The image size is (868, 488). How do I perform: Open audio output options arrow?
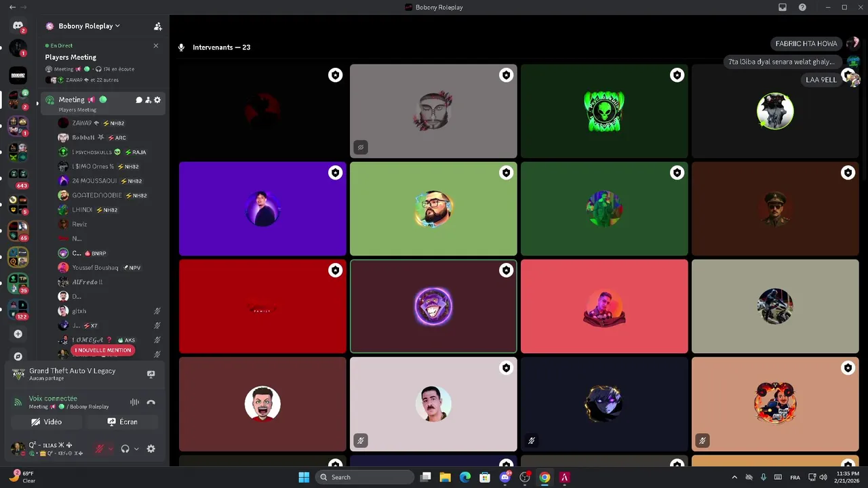[136, 449]
